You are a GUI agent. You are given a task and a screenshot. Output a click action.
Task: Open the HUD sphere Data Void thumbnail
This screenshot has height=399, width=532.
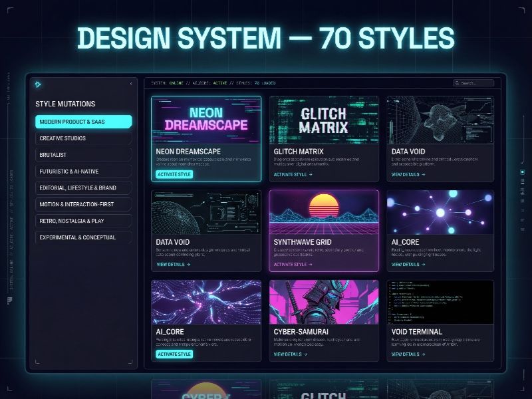point(206,212)
